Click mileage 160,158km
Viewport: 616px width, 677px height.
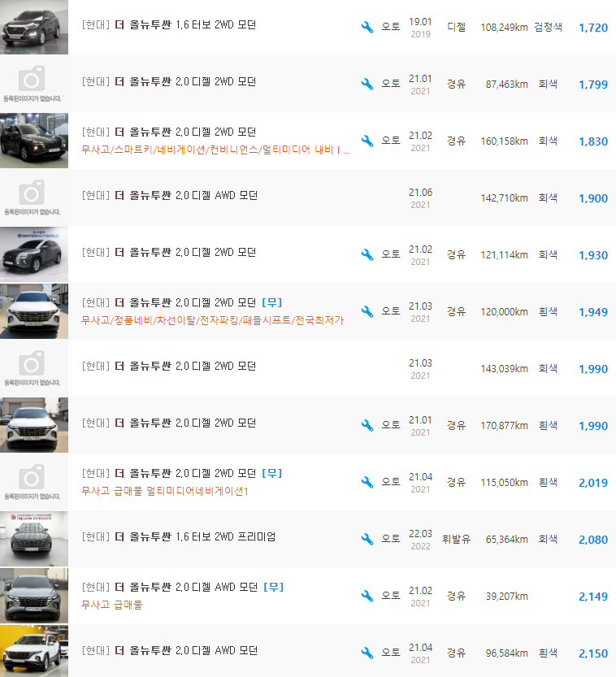pos(504,141)
